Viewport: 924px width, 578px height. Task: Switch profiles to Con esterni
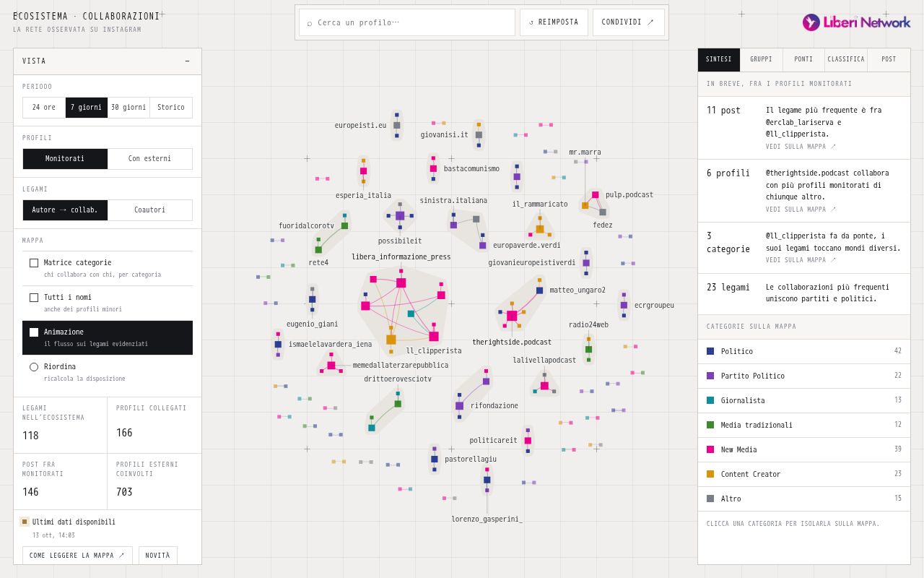[150, 159]
